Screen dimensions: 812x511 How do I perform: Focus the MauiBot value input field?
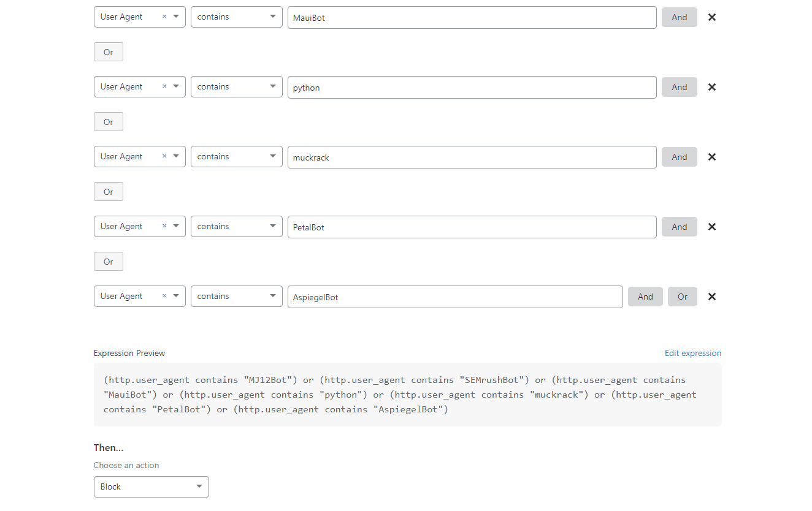pyautogui.click(x=472, y=17)
